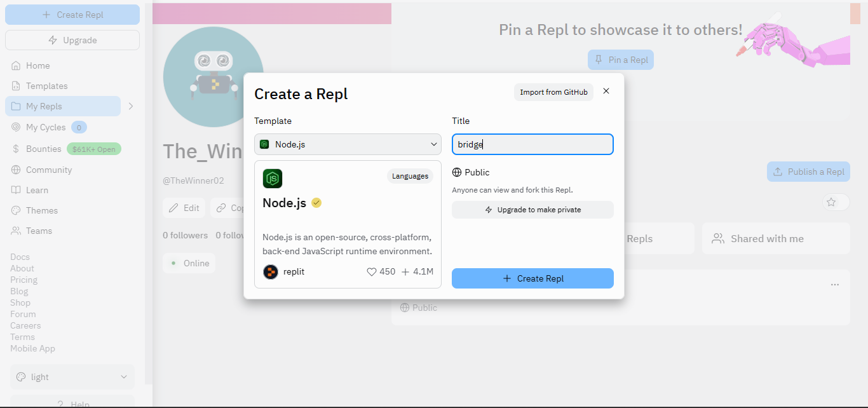The height and width of the screenshot is (408, 868).
Task: Open the Shop link
Action: pyautogui.click(x=20, y=303)
